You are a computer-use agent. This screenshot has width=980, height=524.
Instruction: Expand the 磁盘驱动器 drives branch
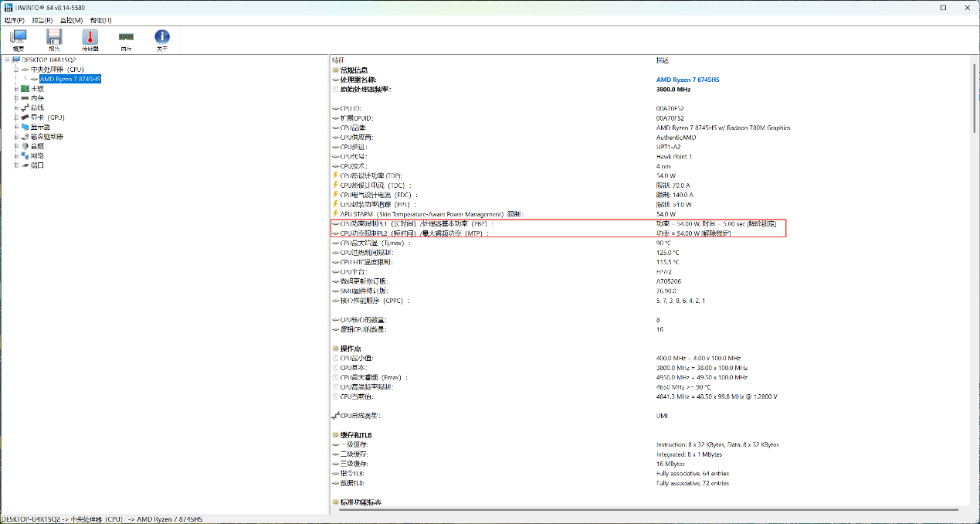(15, 137)
